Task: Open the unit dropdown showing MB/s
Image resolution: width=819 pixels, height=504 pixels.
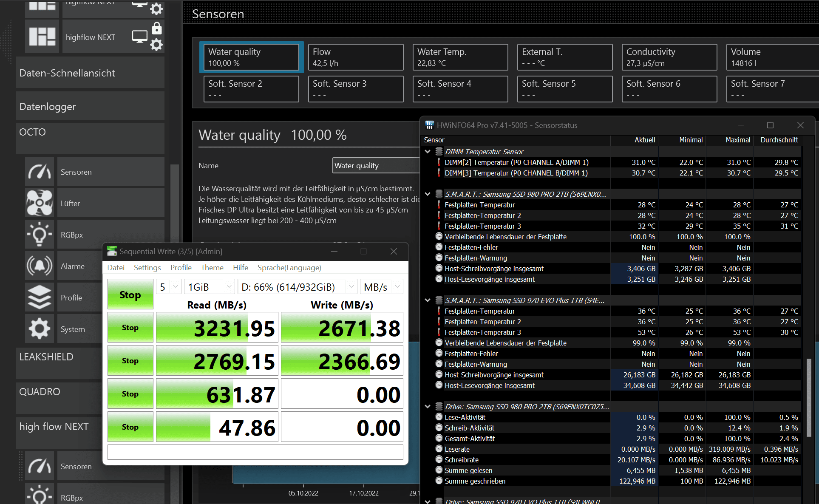Action: click(381, 287)
